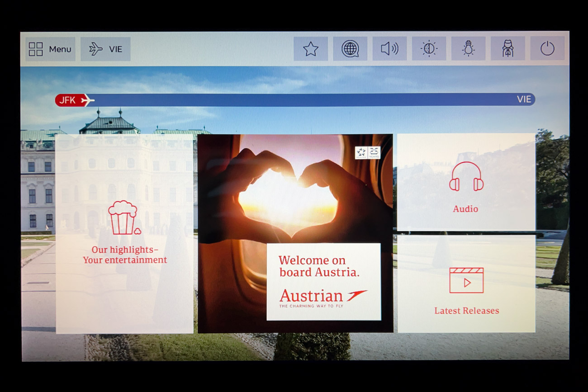This screenshot has width=588, height=392.
Task: Open the Audio tile
Action: pyautogui.click(x=466, y=182)
